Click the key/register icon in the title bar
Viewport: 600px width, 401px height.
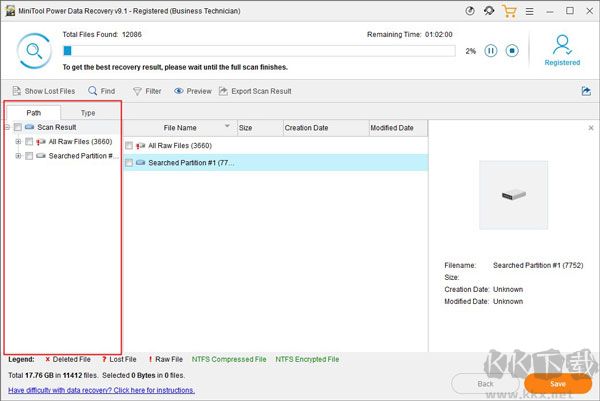pyautogui.click(x=489, y=11)
